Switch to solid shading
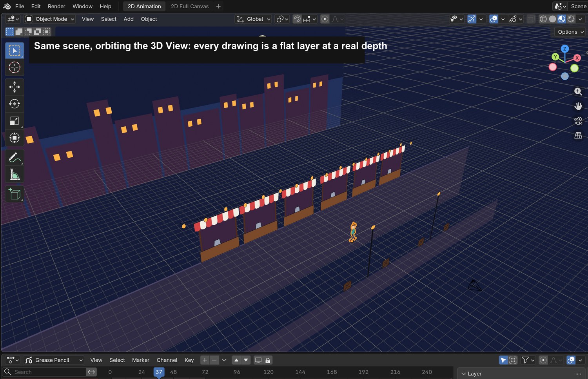Viewport: 588px width, 379px height. click(552, 19)
